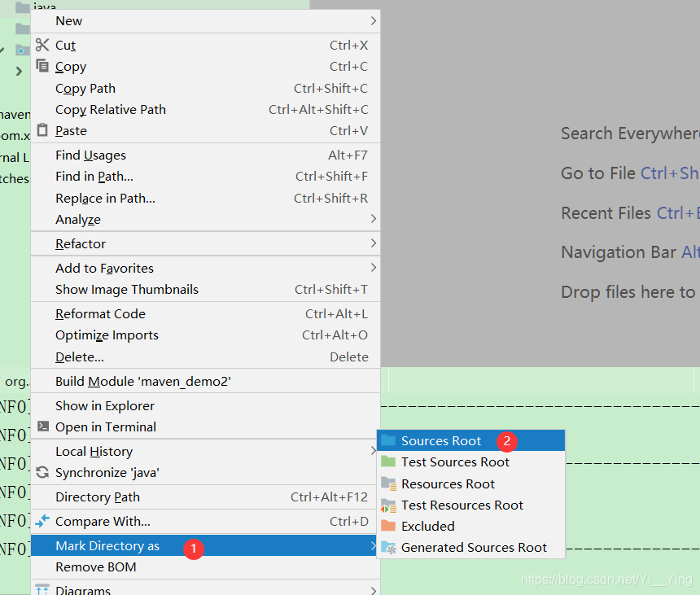Click the Paste menu label
Viewport: 700px width, 595px height.
[x=71, y=131]
